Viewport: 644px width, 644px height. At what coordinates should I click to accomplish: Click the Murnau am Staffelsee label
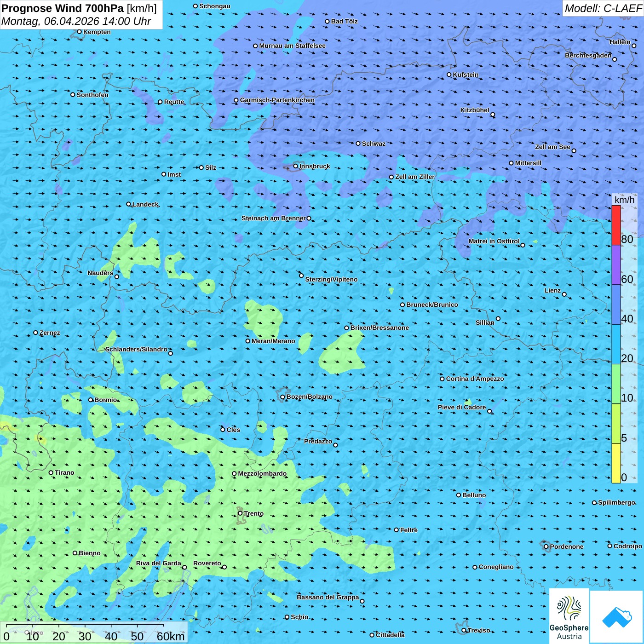point(292,46)
